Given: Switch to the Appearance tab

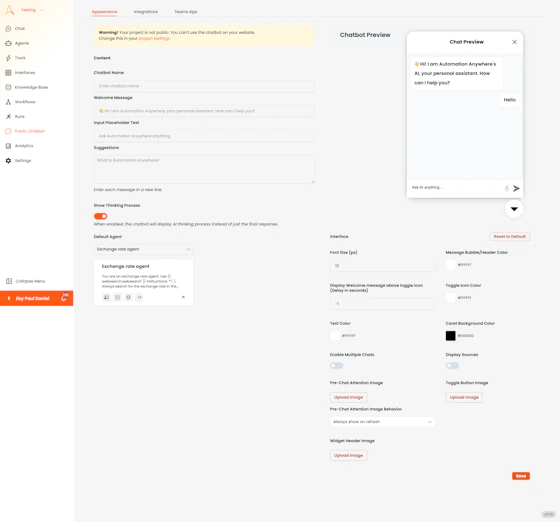Looking at the screenshot, I should point(104,12).
